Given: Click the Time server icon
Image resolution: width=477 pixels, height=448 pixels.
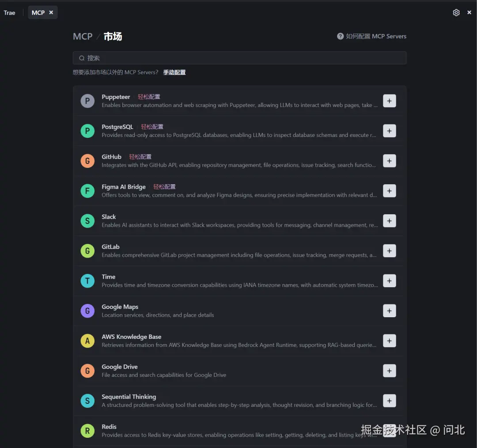Looking at the screenshot, I should [x=87, y=281].
